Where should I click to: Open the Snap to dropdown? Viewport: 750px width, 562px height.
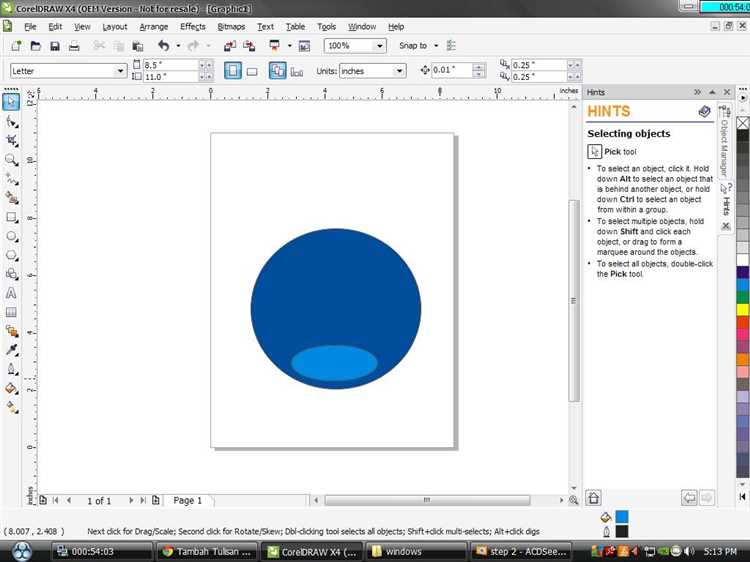(434, 46)
